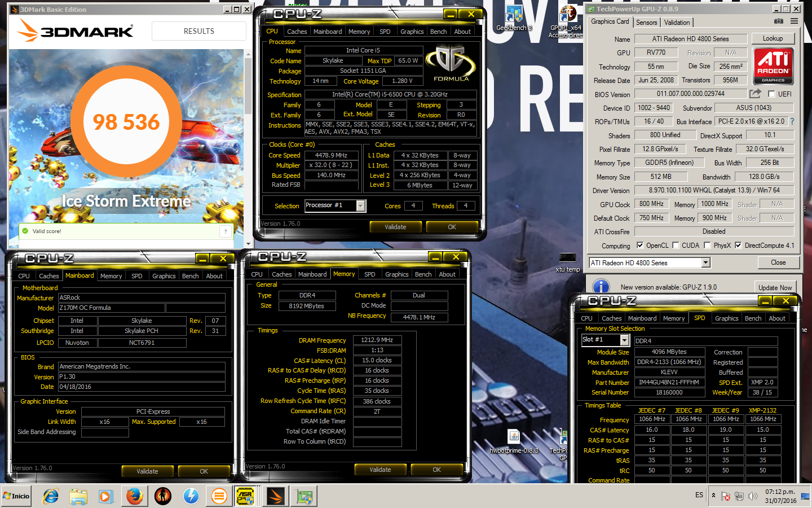The width and height of the screenshot is (812, 508).
Task: Select the hwbotprime-0.8.3 desktop icon
Action: tap(514, 441)
